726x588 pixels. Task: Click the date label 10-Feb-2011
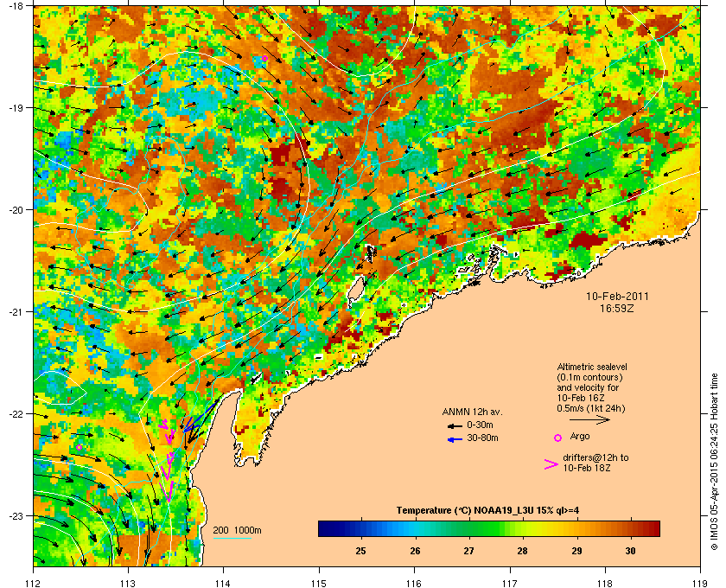pos(617,297)
